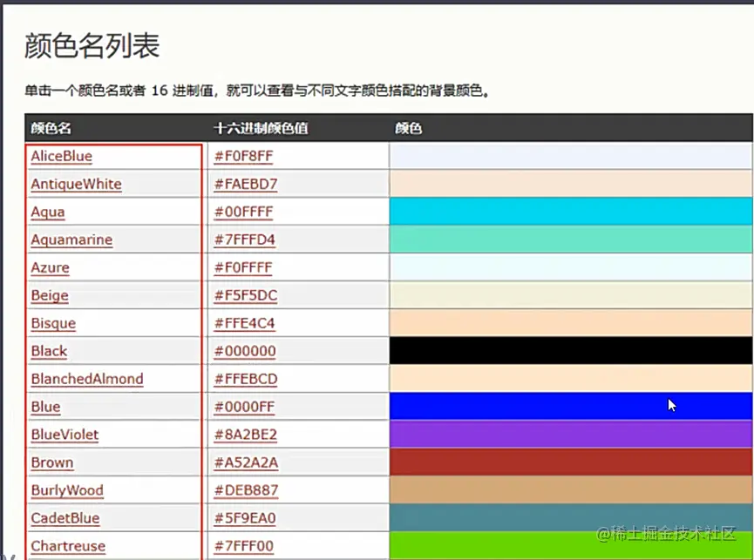Click the BlanchedAlmond color swatch bar
The width and height of the screenshot is (754, 560).
pos(571,379)
